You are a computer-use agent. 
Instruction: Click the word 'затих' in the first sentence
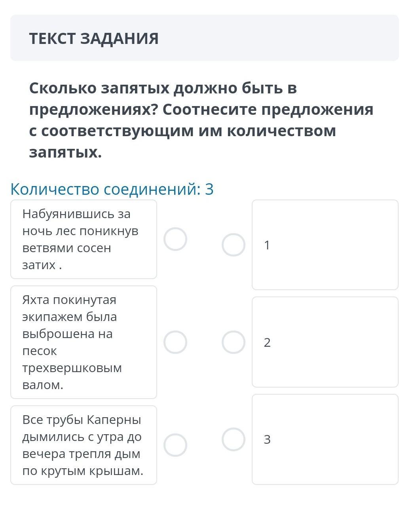click(39, 265)
